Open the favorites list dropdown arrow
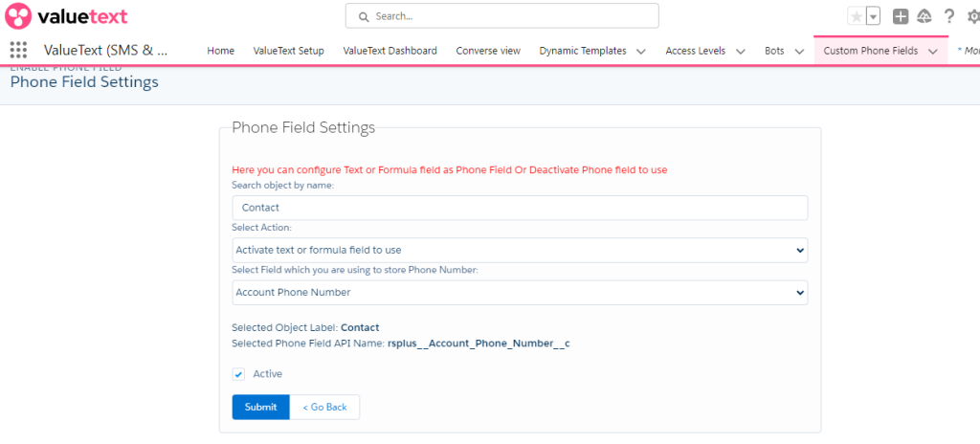This screenshot has width=980, height=444. [873, 16]
